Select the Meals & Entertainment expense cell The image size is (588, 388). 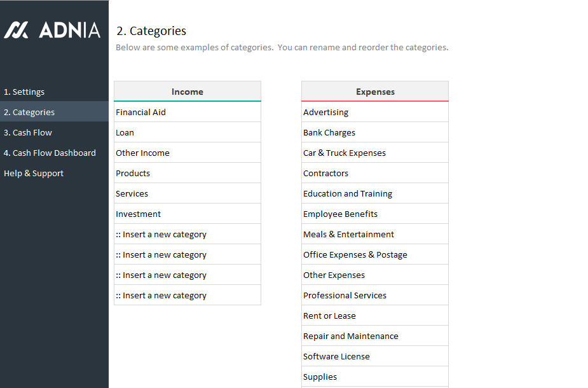coord(374,235)
